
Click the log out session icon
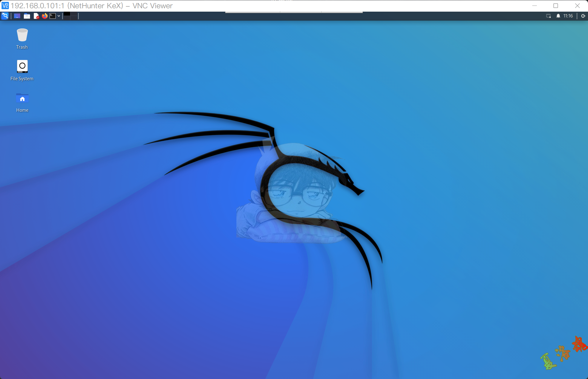tap(583, 16)
